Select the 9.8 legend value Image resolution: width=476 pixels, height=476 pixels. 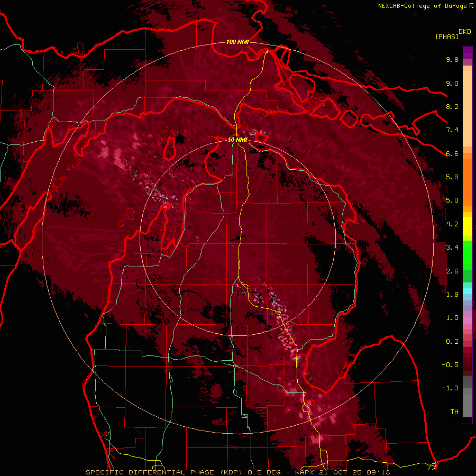click(x=452, y=59)
